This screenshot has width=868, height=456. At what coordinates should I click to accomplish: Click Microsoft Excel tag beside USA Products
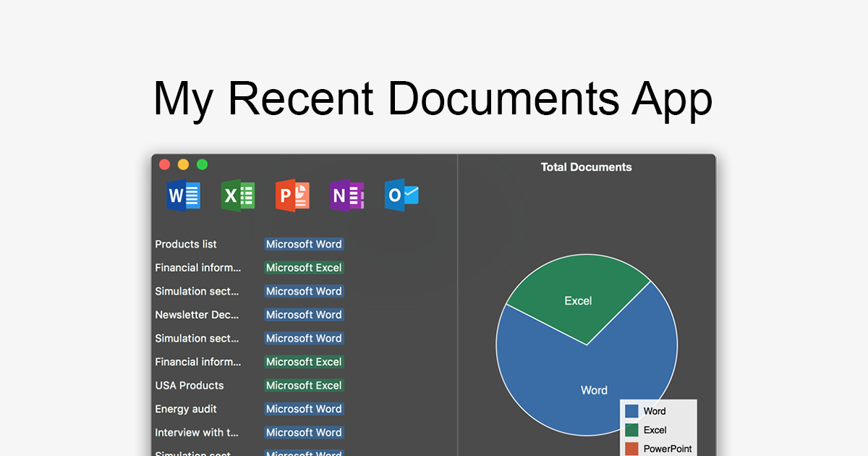tap(304, 386)
